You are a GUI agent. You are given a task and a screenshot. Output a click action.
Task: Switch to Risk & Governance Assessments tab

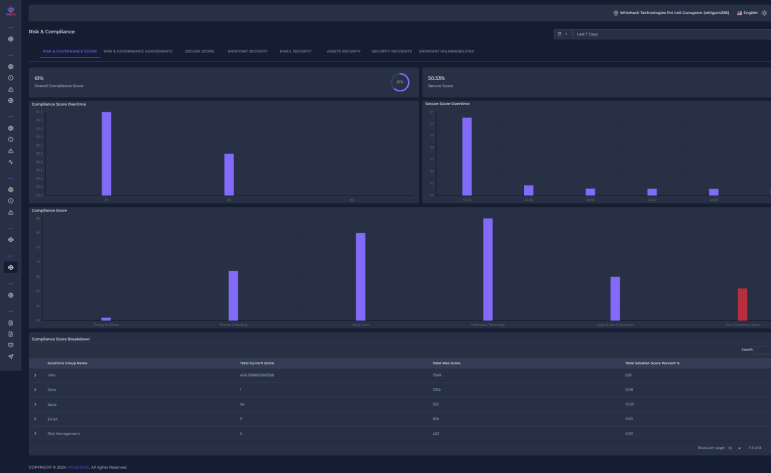138,51
